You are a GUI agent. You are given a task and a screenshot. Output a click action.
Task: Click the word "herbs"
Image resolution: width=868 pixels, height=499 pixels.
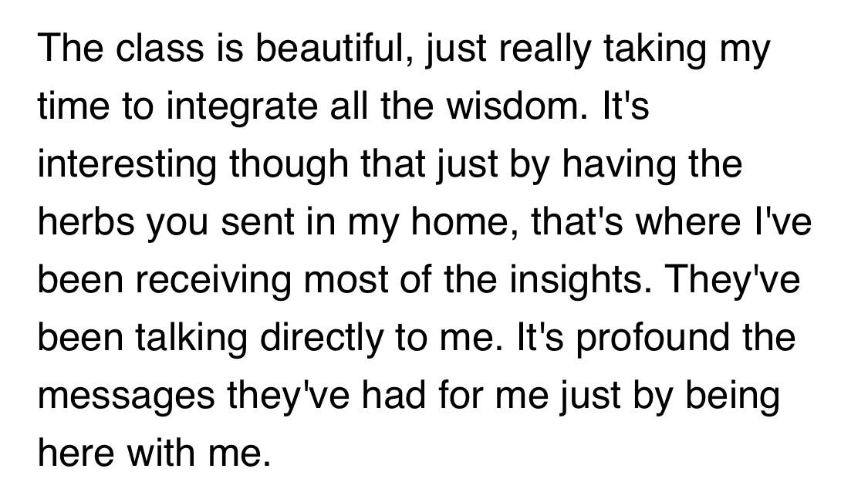[x=86, y=221]
